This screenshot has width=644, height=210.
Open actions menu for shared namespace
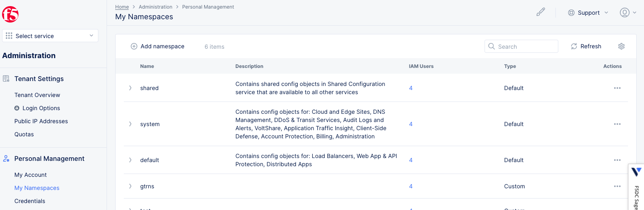pos(617,88)
